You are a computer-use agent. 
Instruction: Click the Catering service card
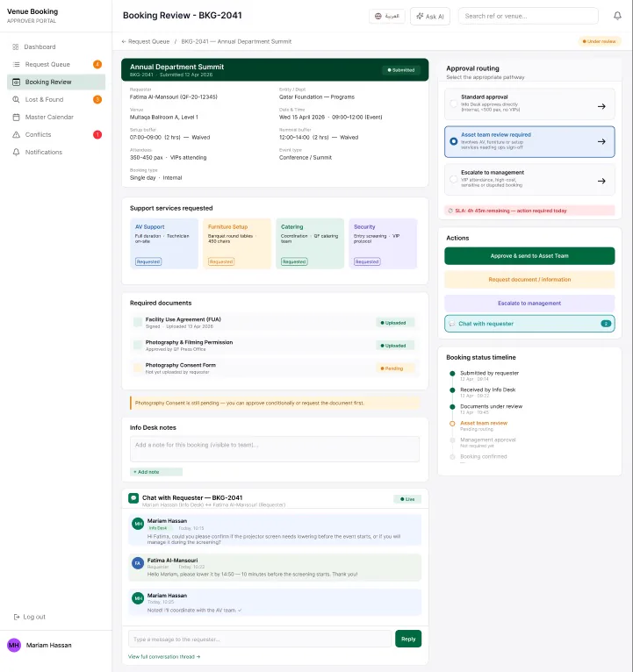coord(310,244)
